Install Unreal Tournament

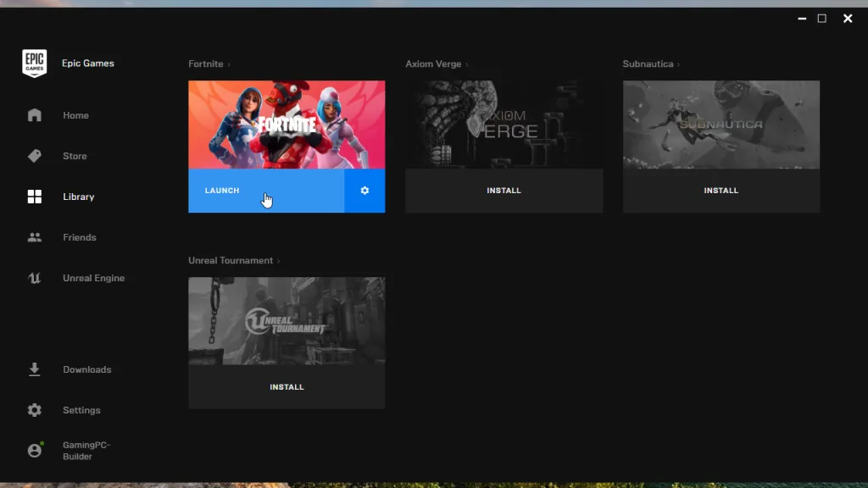[x=287, y=386]
